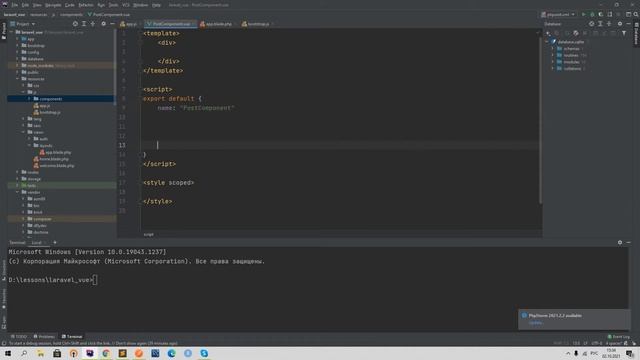Toggle Project tool window from the left sidebar strip

pyautogui.click(x=4, y=31)
